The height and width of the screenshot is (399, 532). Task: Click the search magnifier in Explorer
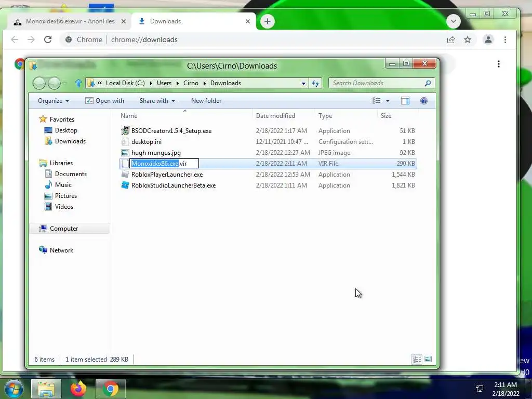428,83
